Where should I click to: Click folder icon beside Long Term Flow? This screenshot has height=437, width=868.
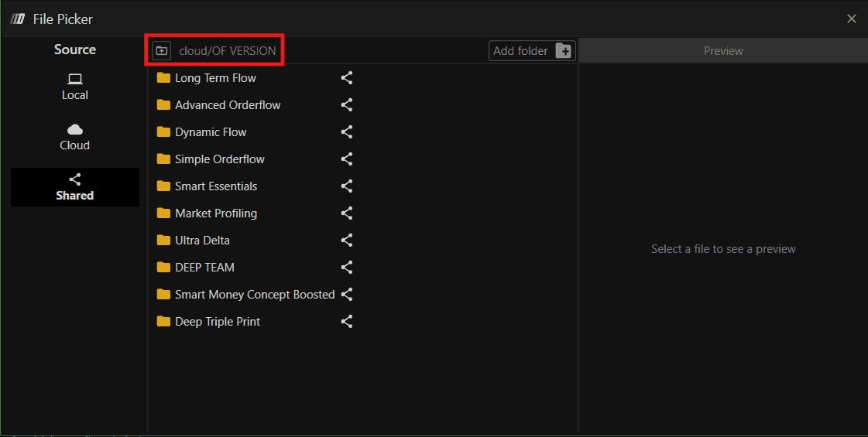pyautogui.click(x=163, y=78)
